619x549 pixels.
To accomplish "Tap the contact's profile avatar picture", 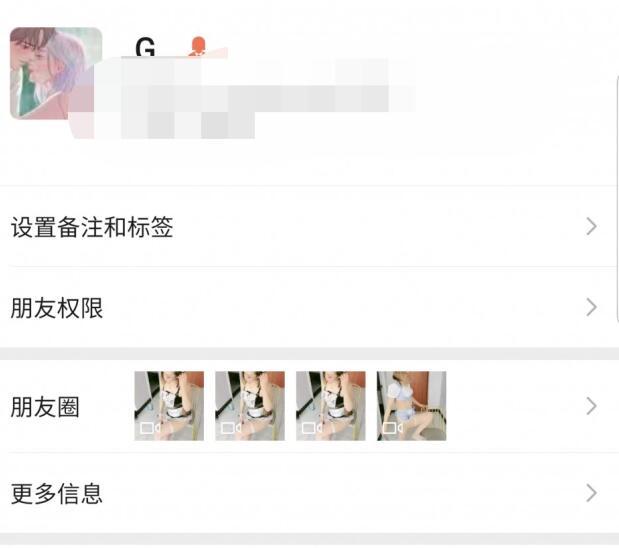I will pyautogui.click(x=56, y=73).
